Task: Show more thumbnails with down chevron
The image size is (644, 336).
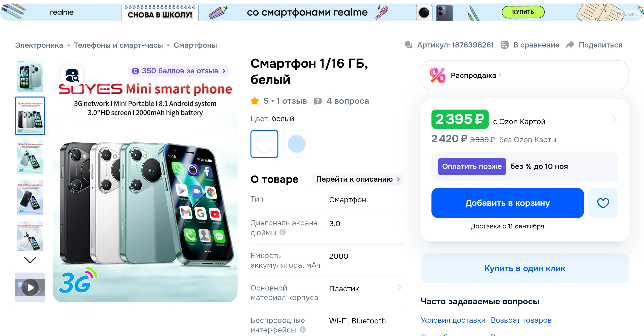Action: coord(30,260)
